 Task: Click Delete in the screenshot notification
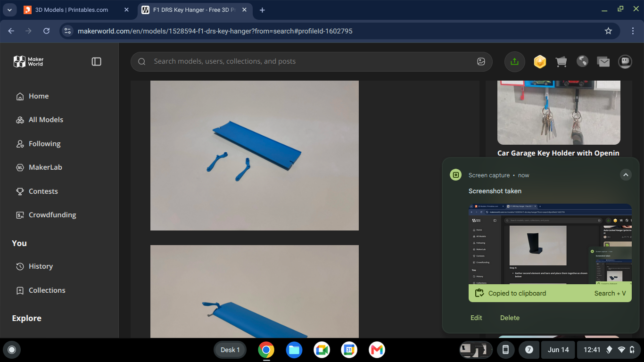click(x=510, y=318)
